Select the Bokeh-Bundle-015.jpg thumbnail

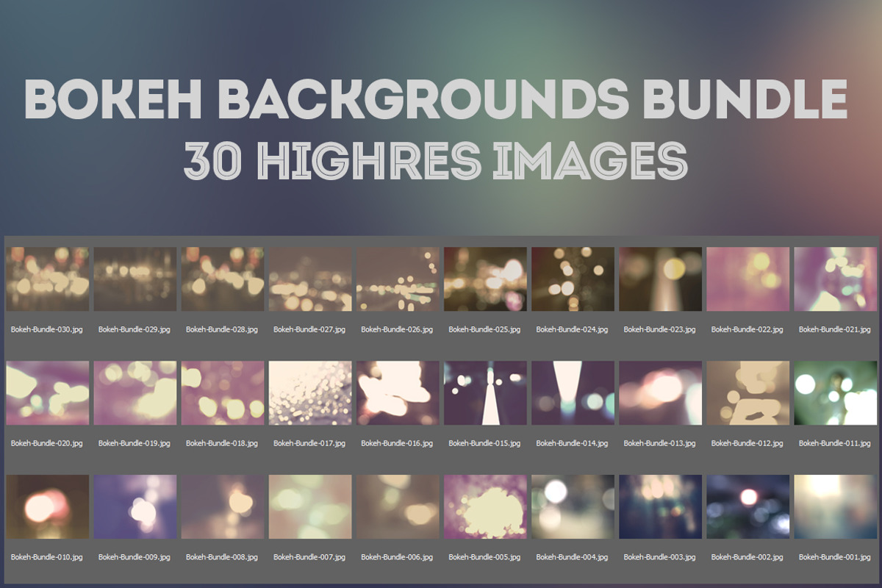click(x=485, y=393)
